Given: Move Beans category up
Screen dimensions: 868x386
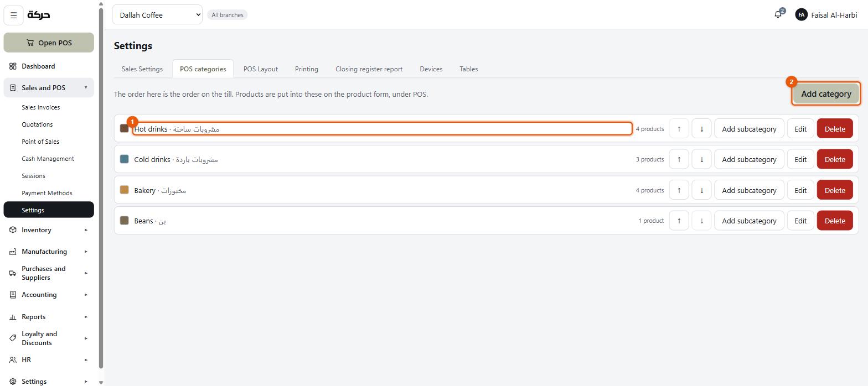Looking at the screenshot, I should point(679,221).
